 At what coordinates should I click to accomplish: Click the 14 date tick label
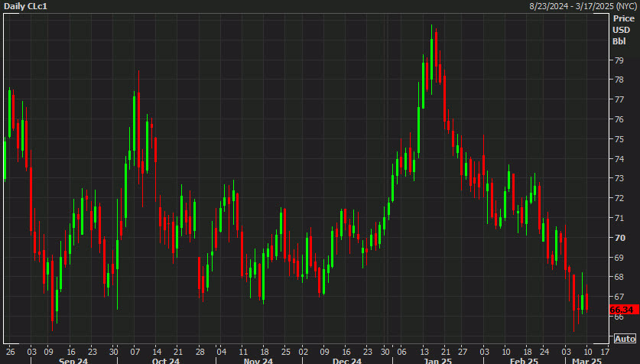(157, 351)
